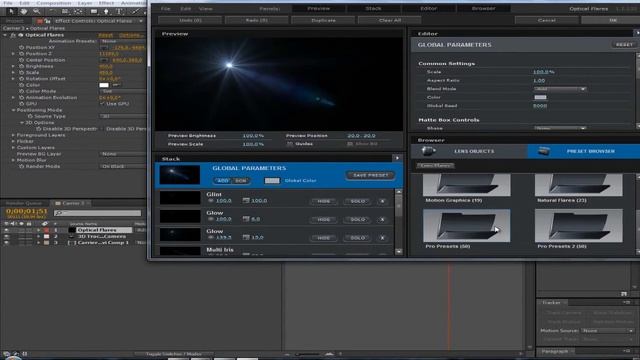Open the Preset Browser tab

coord(584,151)
